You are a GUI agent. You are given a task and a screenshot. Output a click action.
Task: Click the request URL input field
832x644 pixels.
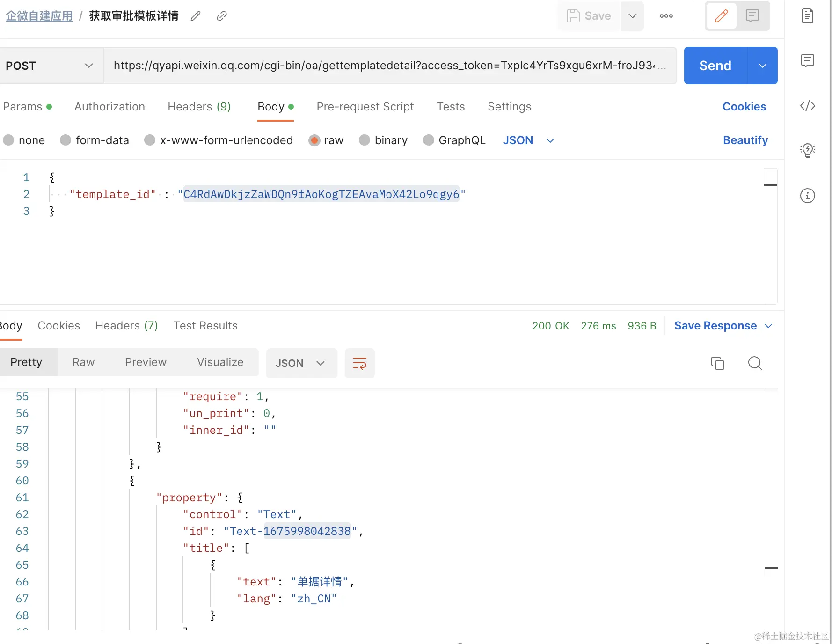coord(389,66)
